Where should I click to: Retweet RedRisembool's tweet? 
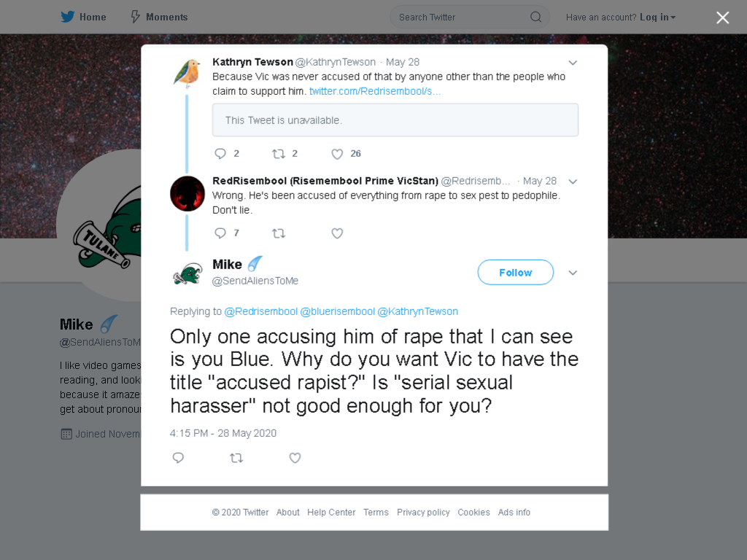click(x=279, y=233)
